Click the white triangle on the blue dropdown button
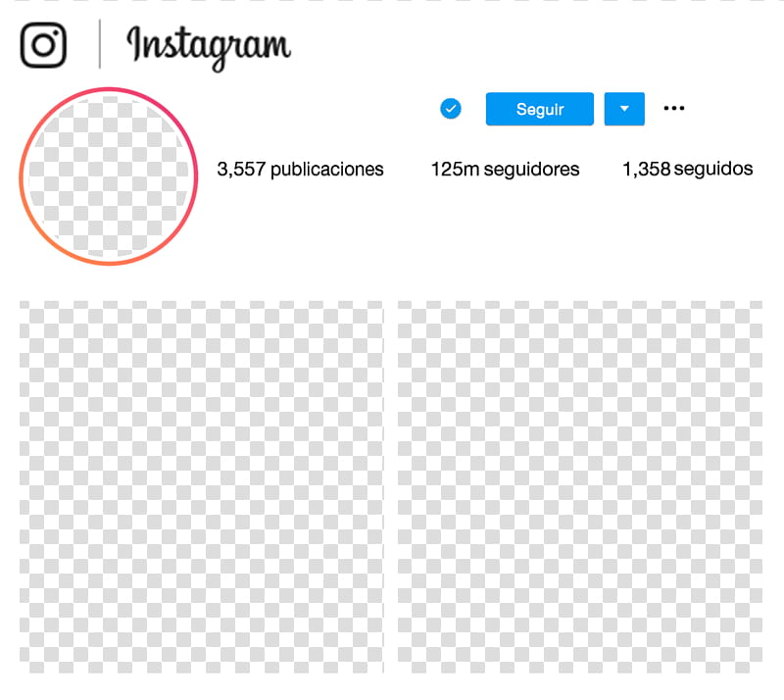Image resolution: width=784 pixels, height=700 pixels. coord(624,109)
